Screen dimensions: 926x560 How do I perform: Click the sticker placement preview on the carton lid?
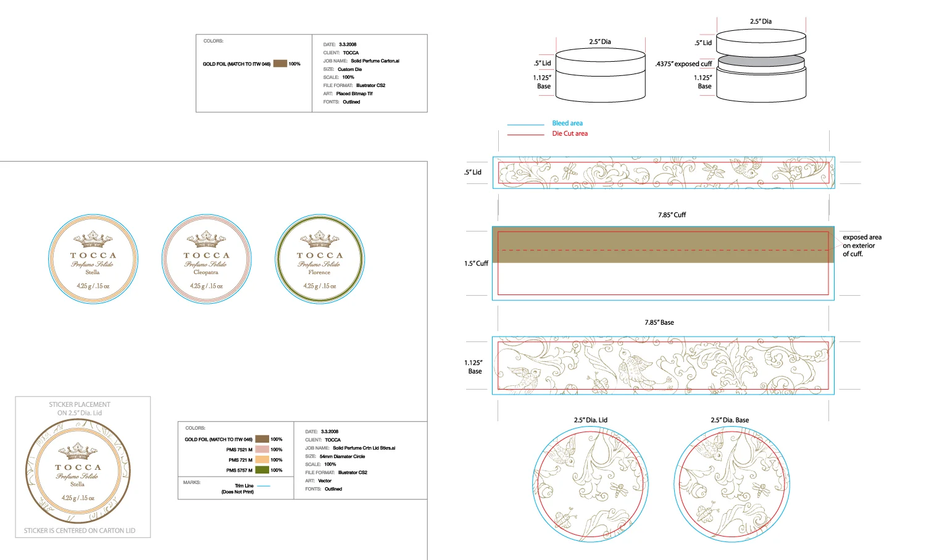click(x=78, y=471)
